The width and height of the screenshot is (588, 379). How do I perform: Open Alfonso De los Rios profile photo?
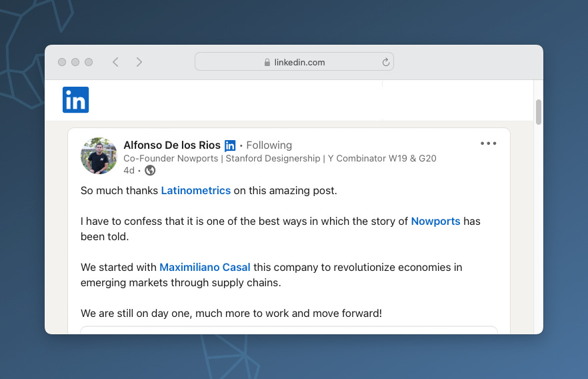[99, 155]
